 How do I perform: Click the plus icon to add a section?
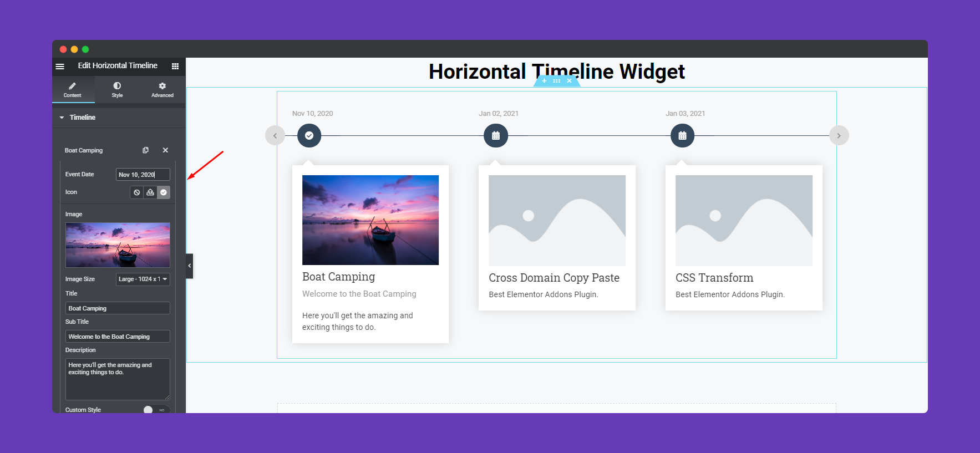pyautogui.click(x=544, y=80)
